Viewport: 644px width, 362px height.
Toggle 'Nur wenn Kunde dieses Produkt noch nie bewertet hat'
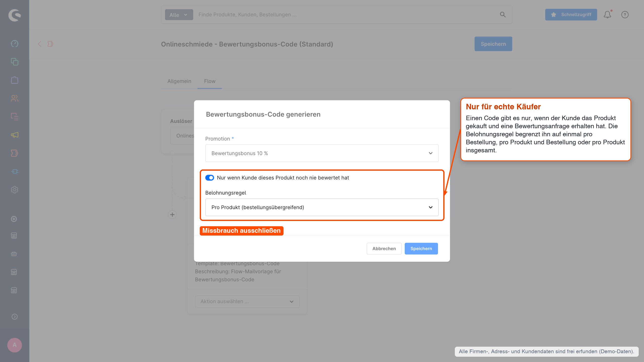click(210, 178)
